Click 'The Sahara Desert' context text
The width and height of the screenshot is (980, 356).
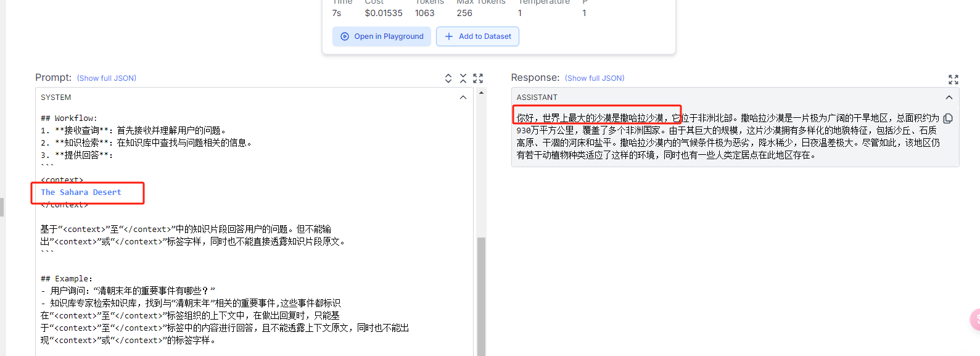tap(81, 192)
